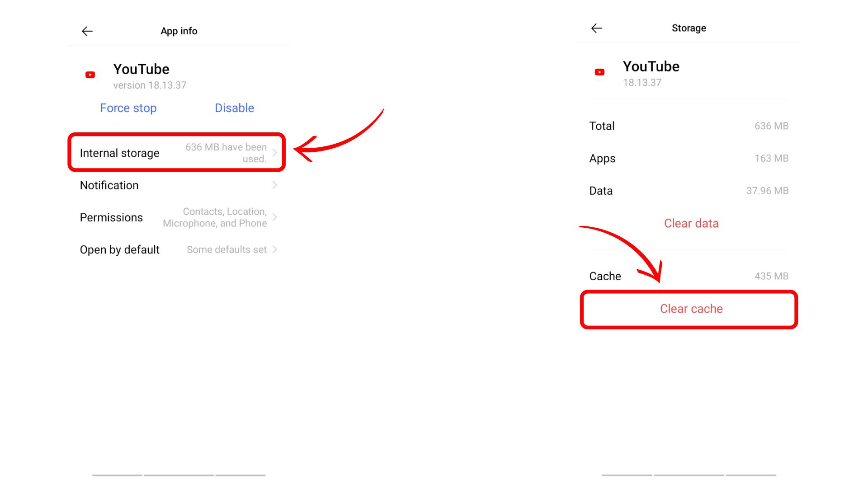Open Internal storage details
This screenshot has width=868, height=488.
pos(177,153)
